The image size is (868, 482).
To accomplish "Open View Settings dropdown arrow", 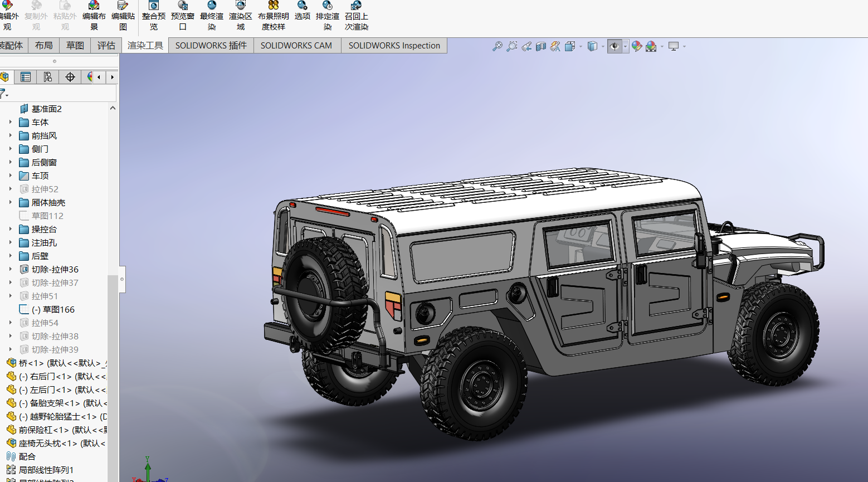I will (x=684, y=46).
